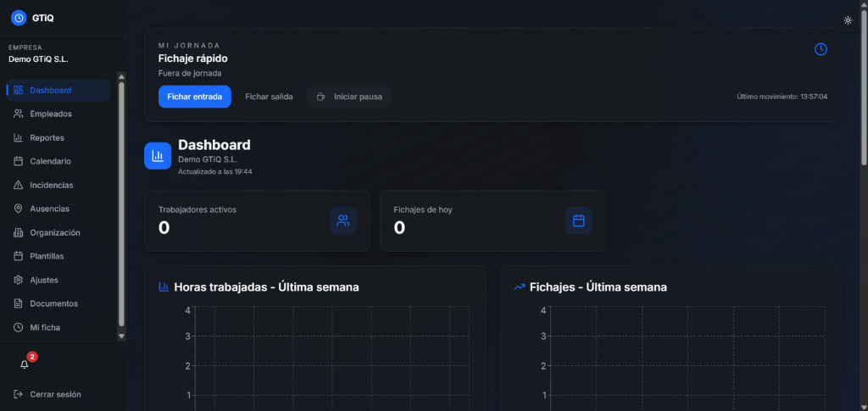Viewport: 868px width, 411px height.
Task: Click the blue Dashboard chart icon tile
Action: (158, 156)
